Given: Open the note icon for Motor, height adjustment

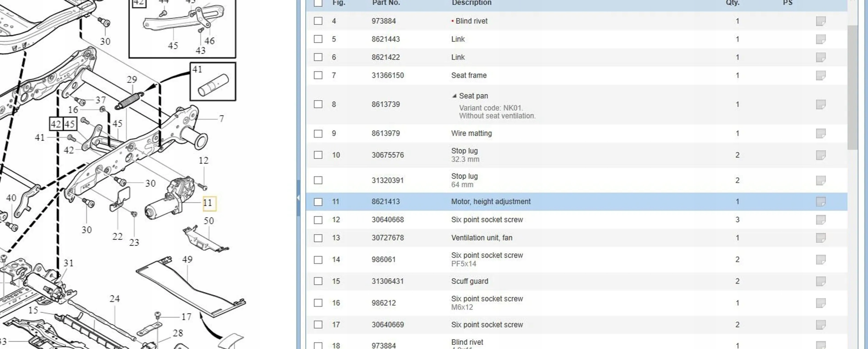Looking at the screenshot, I should (x=821, y=202).
